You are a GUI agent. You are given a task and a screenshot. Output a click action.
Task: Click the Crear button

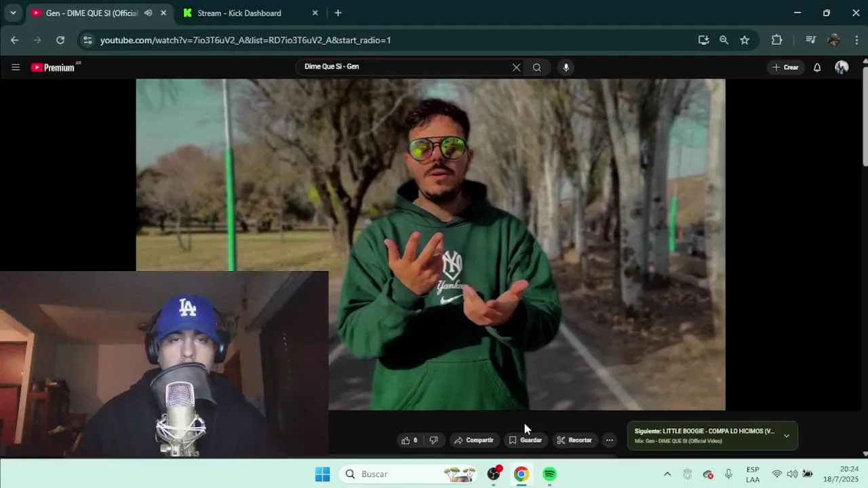point(785,67)
